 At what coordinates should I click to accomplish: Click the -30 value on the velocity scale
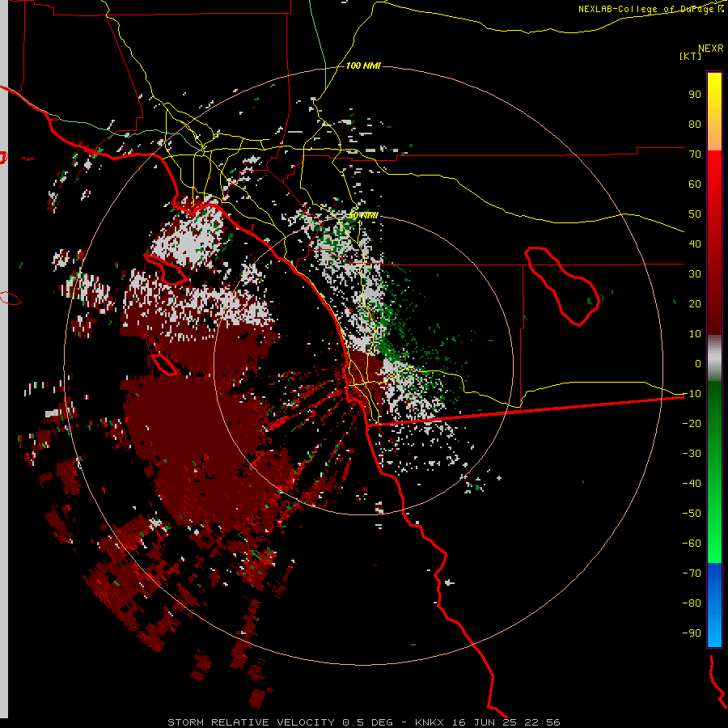tap(692, 454)
